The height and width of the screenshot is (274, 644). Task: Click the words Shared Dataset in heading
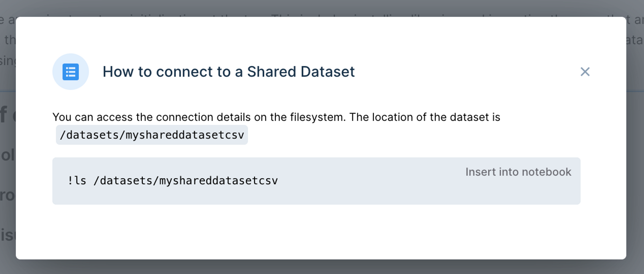[x=301, y=72]
